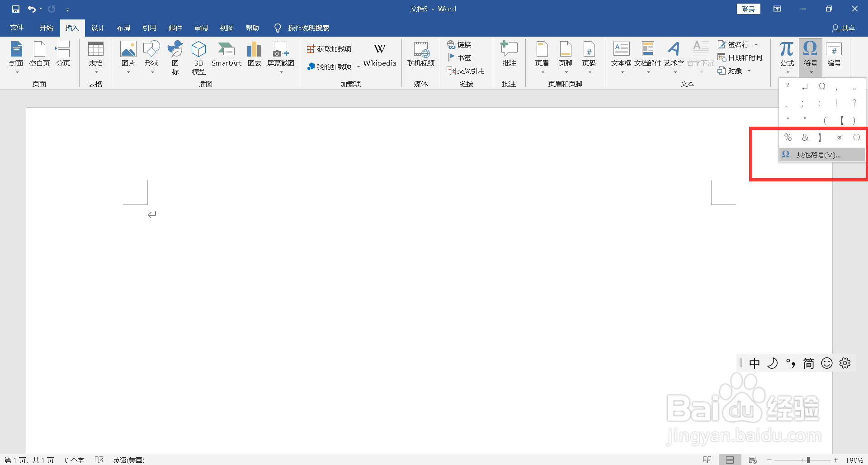This screenshot has width=868, height=465.
Task: Click the Login (登录) button
Action: 749,9
